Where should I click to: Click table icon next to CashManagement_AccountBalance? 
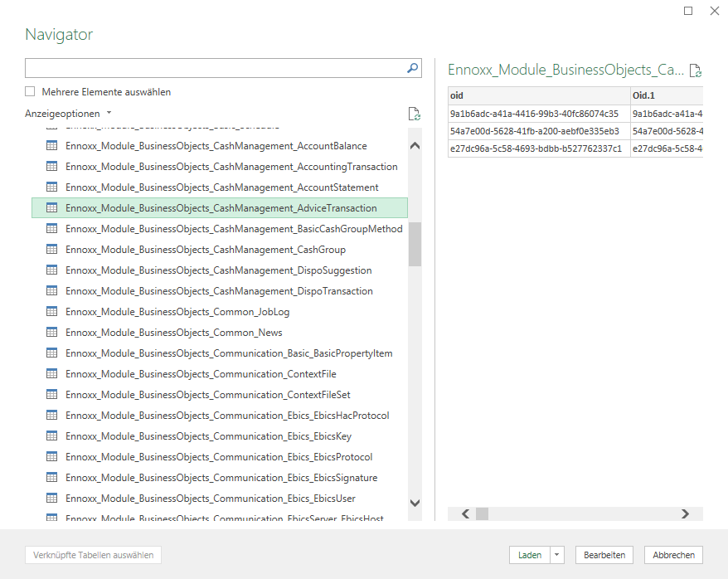pos(51,146)
